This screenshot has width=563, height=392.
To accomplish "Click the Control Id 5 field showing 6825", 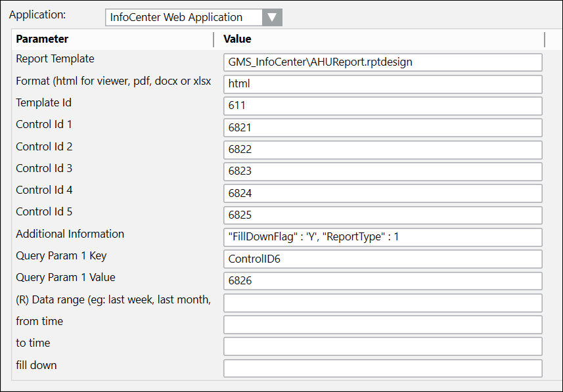I will [382, 215].
